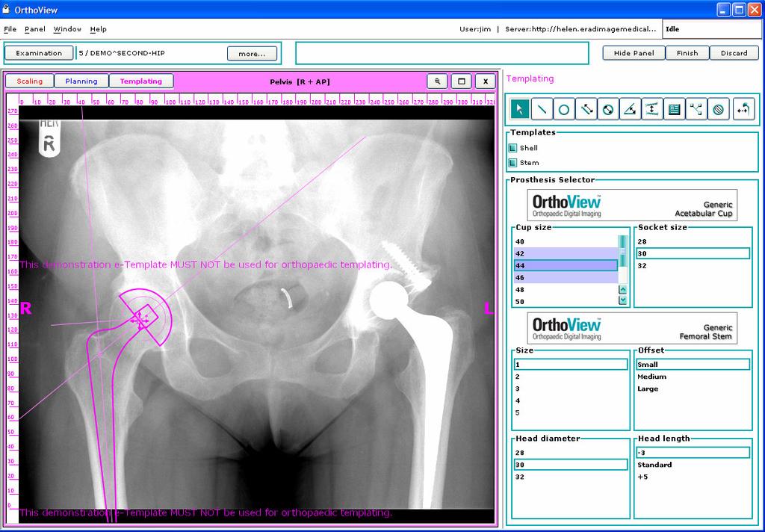765x532 pixels.
Task: Select the canal width measurement tool
Action: [651, 109]
